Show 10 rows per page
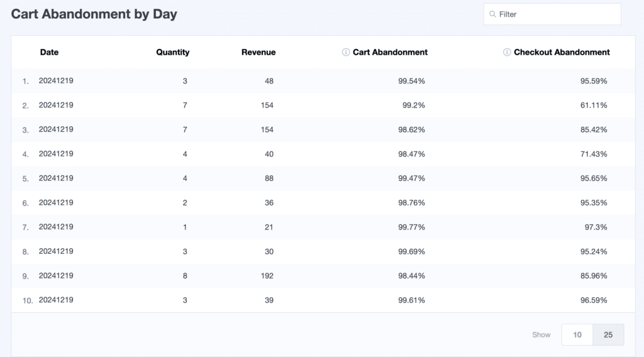This screenshot has width=644, height=357. click(x=577, y=335)
